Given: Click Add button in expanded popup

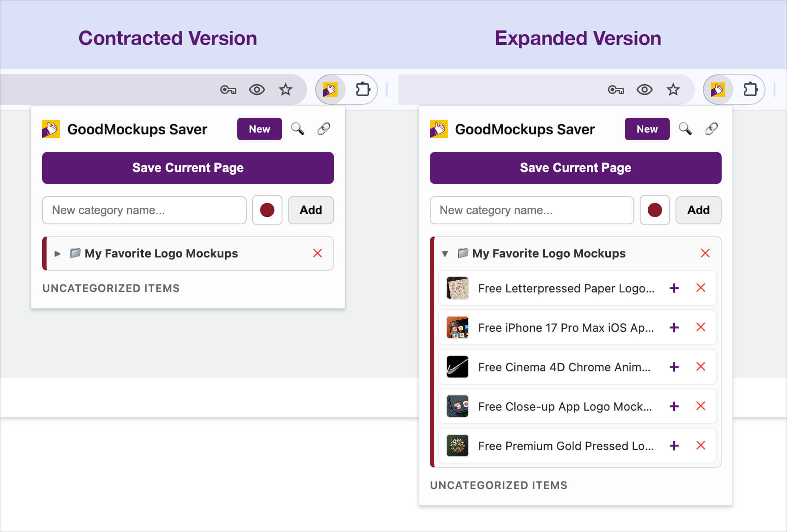Looking at the screenshot, I should pyautogui.click(x=698, y=210).
